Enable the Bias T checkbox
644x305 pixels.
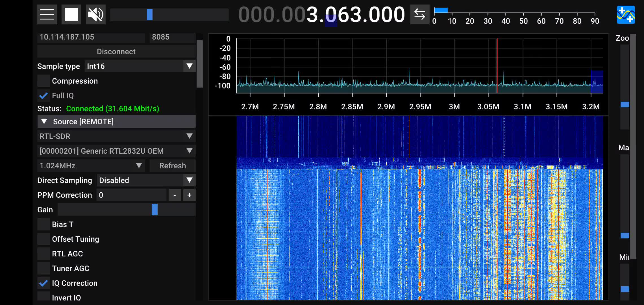(x=43, y=225)
